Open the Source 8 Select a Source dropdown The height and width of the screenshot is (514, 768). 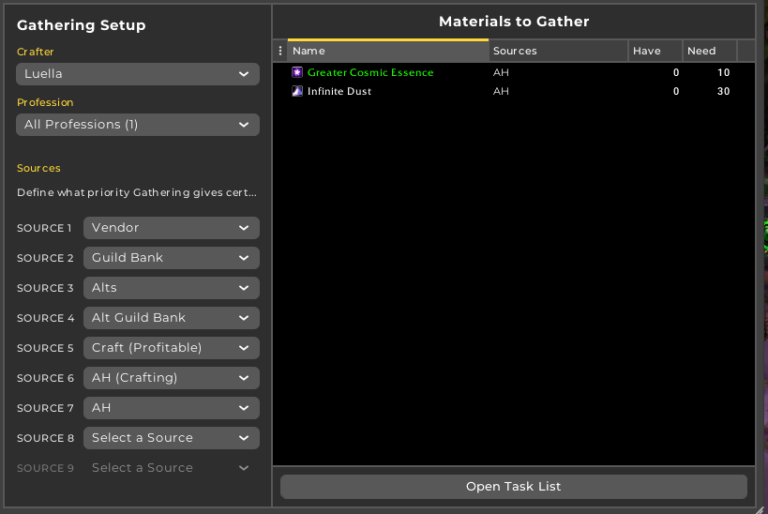click(x=171, y=438)
